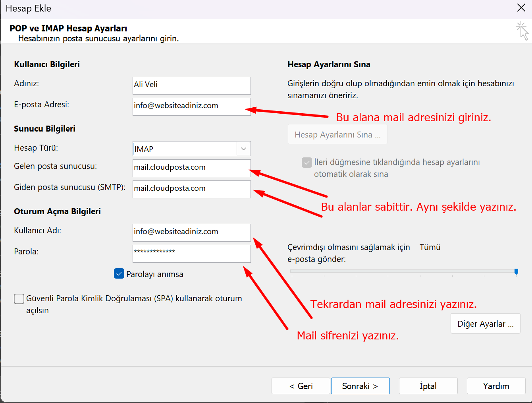Cancel setup with the İptal button

428,386
